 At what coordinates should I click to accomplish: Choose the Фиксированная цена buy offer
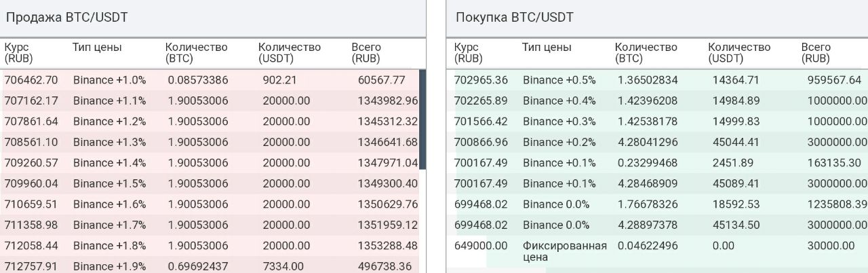pos(657,251)
